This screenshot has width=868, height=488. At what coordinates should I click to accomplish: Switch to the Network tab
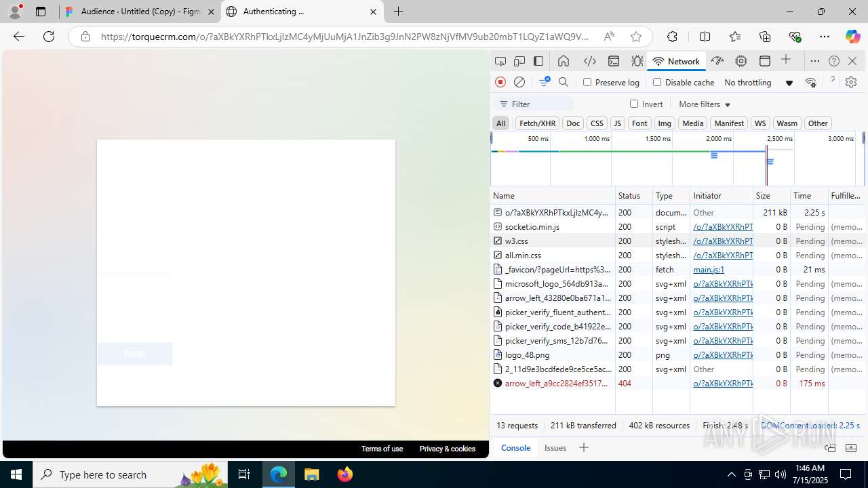[x=675, y=61]
